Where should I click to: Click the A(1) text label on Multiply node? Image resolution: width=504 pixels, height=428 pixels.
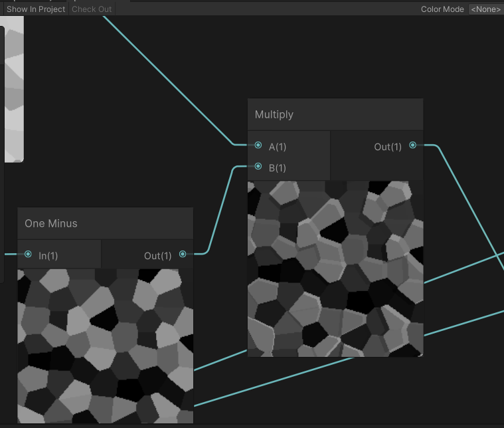278,147
